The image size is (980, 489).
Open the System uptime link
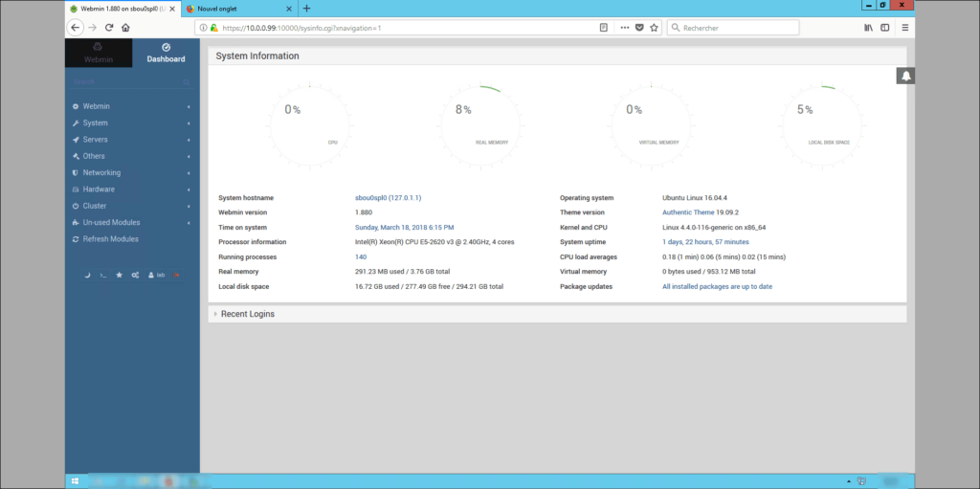tap(705, 242)
